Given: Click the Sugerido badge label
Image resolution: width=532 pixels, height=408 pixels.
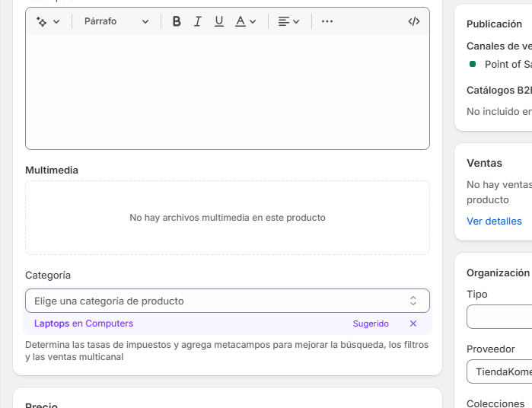Looking at the screenshot, I should point(371,324).
